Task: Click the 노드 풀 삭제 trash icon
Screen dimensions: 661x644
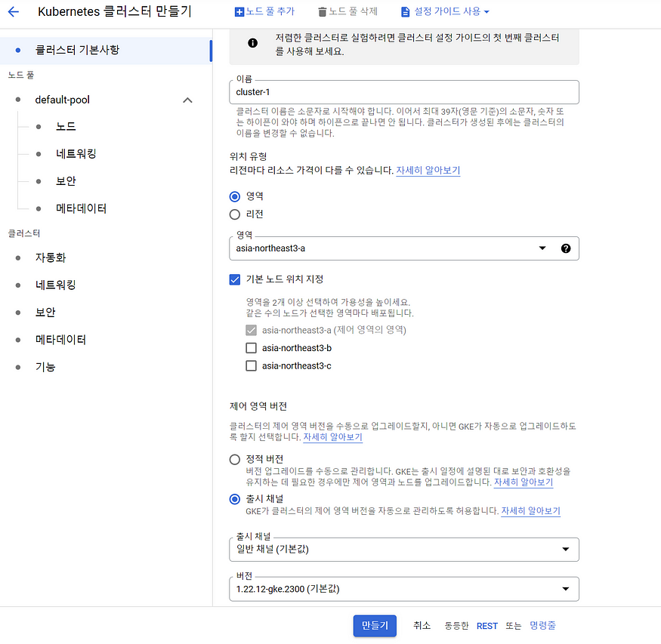Action: [x=322, y=12]
